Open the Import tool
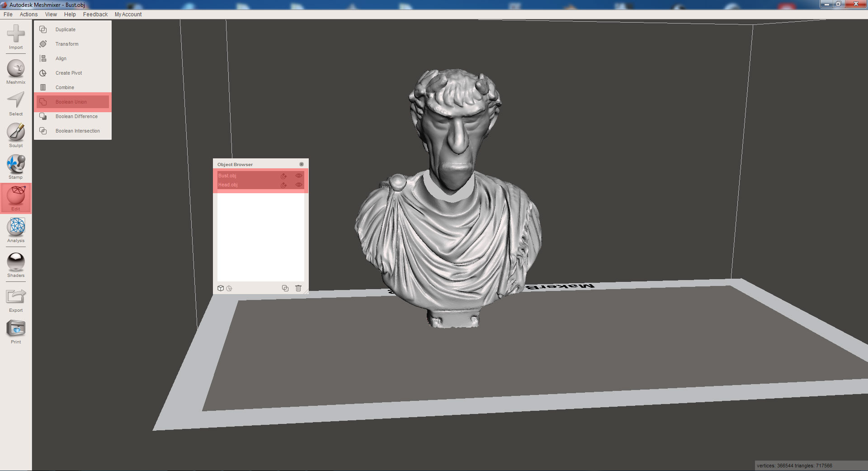868x471 pixels. (x=16, y=37)
